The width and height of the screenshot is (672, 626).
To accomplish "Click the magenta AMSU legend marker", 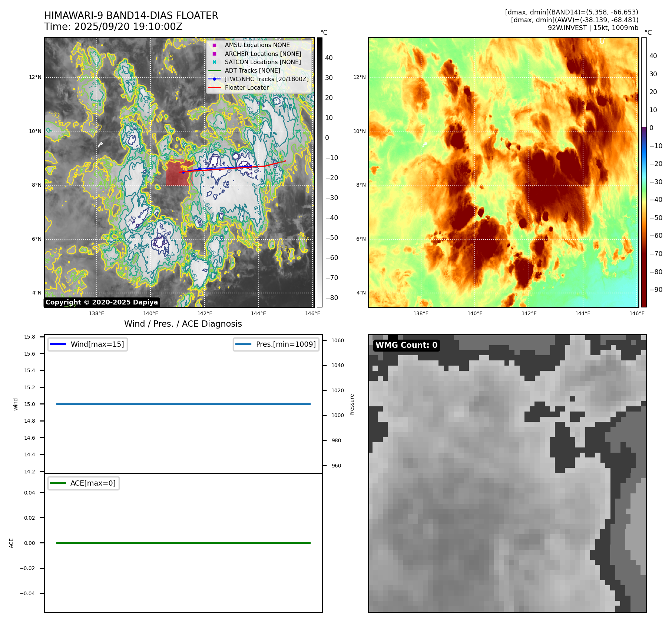I will [214, 45].
